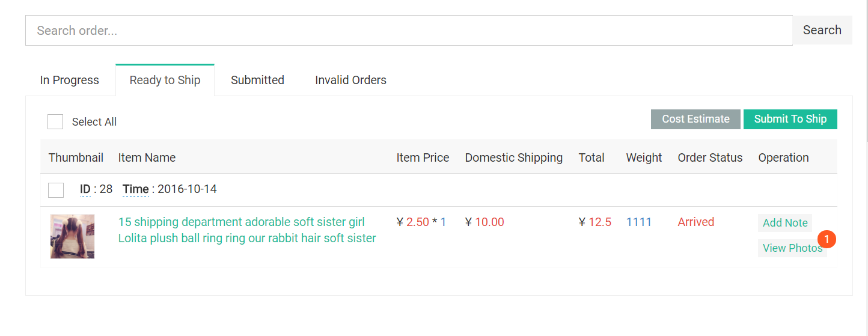Tick the Select All checkbox
This screenshot has height=336, width=868.
point(55,121)
